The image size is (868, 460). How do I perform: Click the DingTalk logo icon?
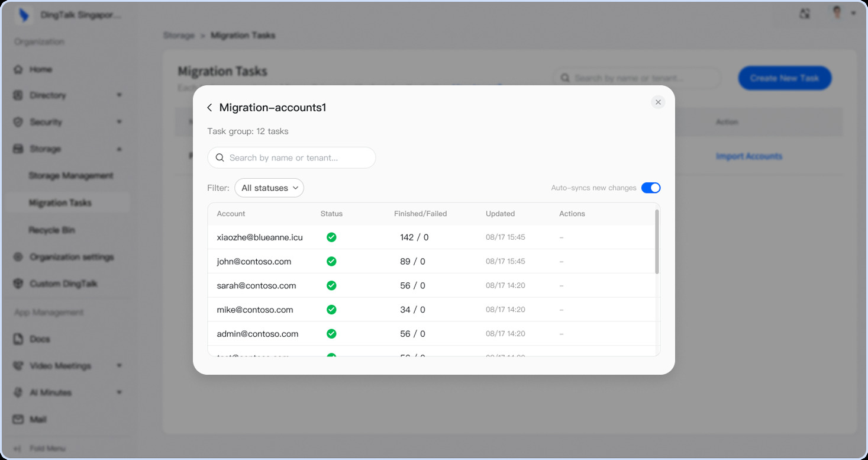pyautogui.click(x=24, y=15)
